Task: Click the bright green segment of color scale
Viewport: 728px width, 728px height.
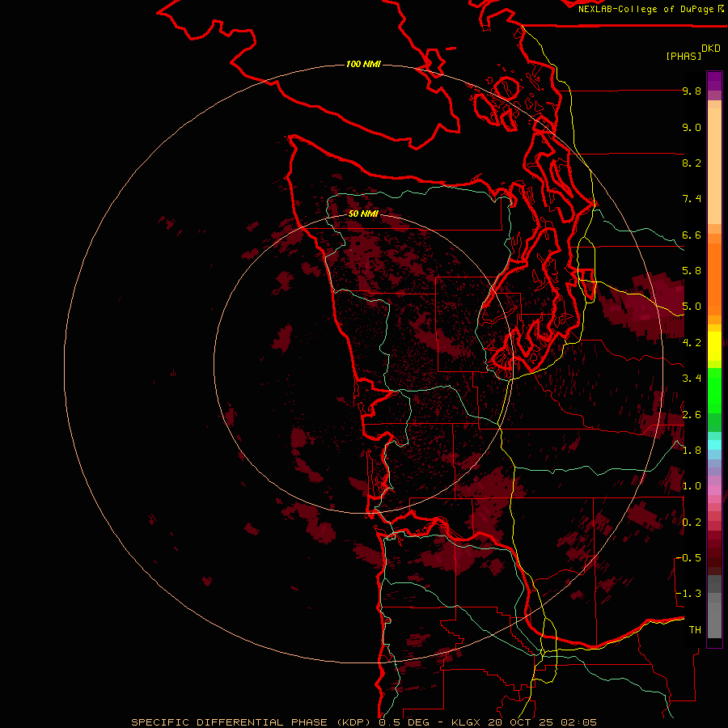Action: (714, 390)
